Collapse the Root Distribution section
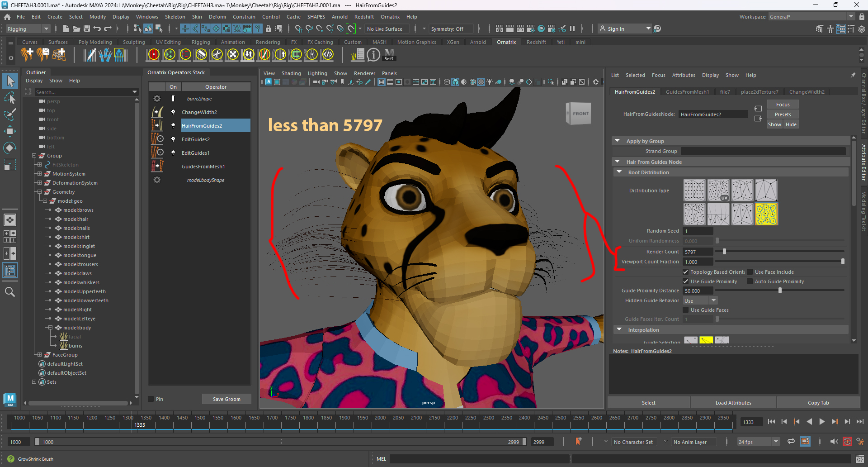This screenshot has height=467, width=868. pos(619,172)
